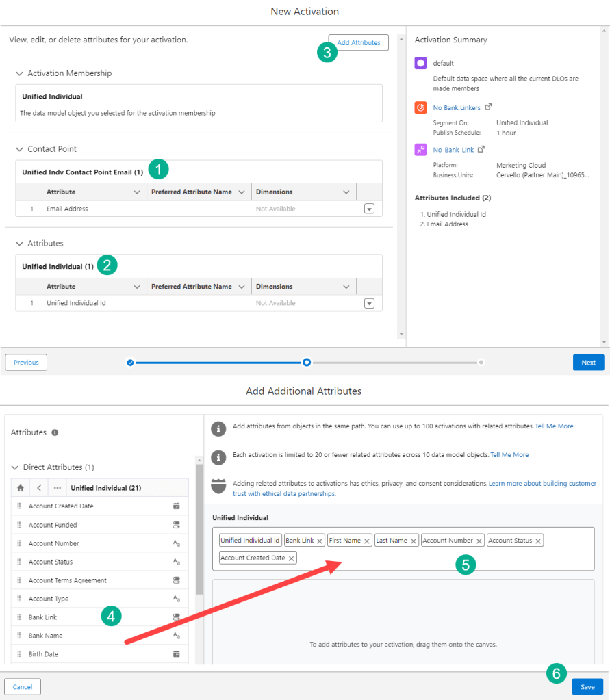This screenshot has height=700, width=610.
Task: Click the current step marker on progress bar
Action: click(x=307, y=362)
